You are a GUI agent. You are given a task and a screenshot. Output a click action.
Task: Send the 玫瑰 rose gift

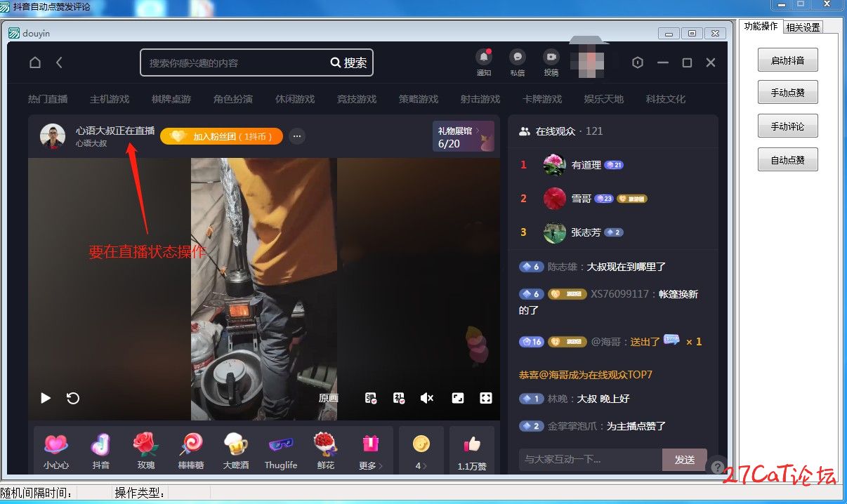(x=146, y=451)
